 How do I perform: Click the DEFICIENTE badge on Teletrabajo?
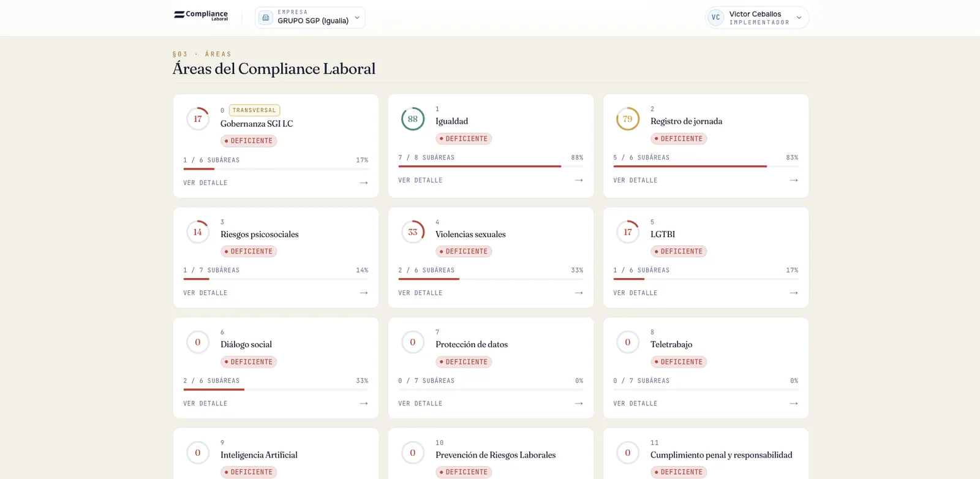679,362
